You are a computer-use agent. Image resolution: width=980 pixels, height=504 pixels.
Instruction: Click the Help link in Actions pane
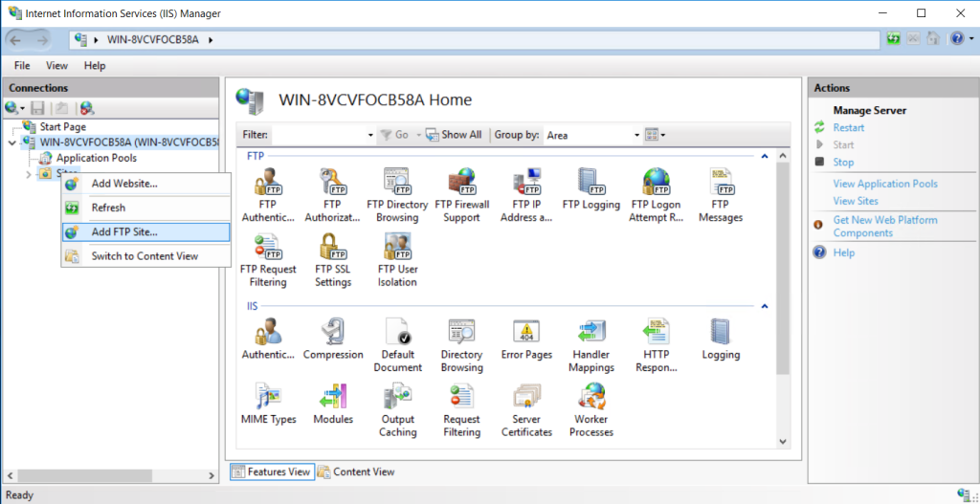[844, 252]
